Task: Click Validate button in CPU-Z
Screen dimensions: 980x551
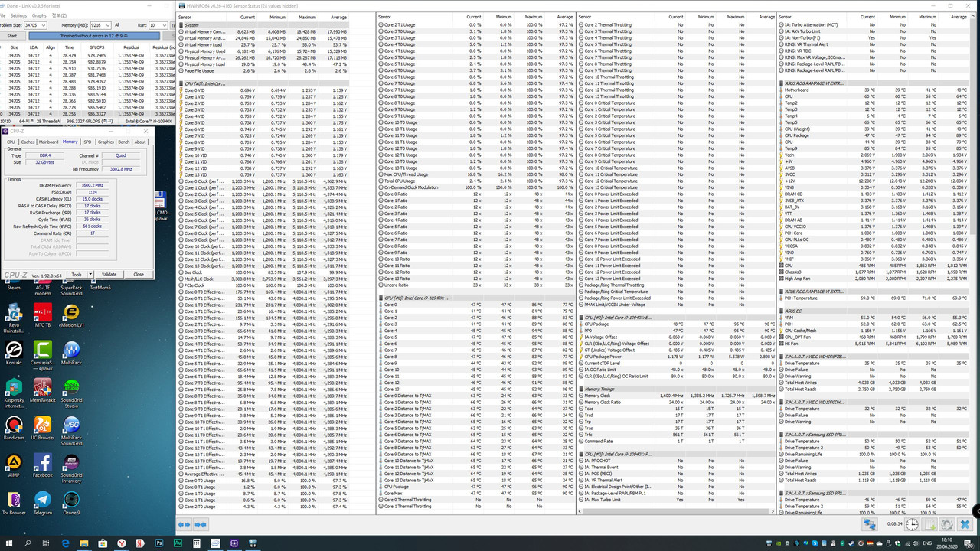Action: 109,275
